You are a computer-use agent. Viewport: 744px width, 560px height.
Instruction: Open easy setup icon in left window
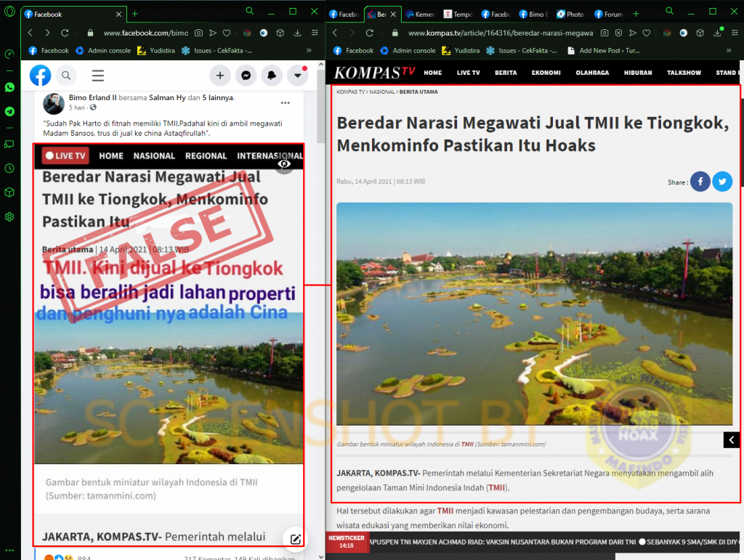[315, 33]
